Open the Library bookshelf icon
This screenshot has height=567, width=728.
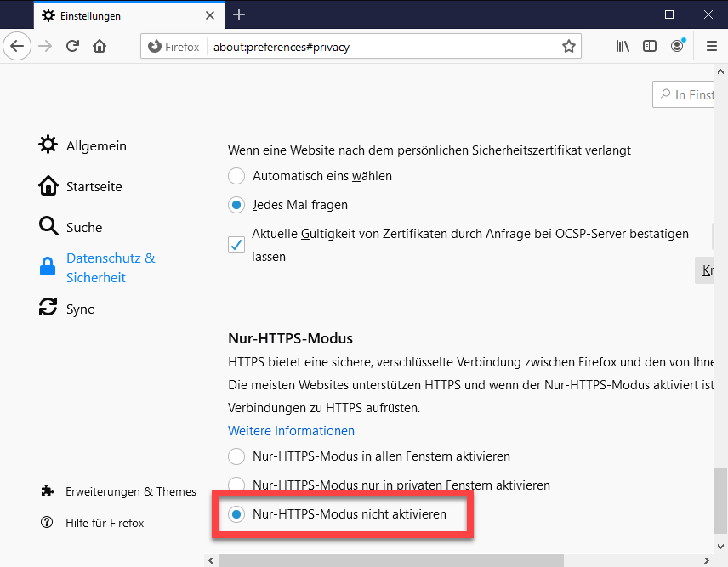pyautogui.click(x=623, y=46)
